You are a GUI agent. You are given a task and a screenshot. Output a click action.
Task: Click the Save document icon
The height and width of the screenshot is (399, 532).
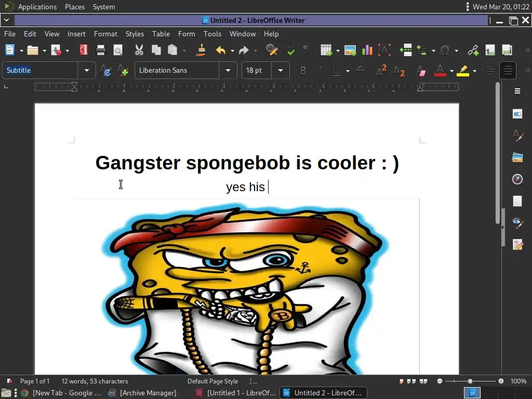point(56,50)
